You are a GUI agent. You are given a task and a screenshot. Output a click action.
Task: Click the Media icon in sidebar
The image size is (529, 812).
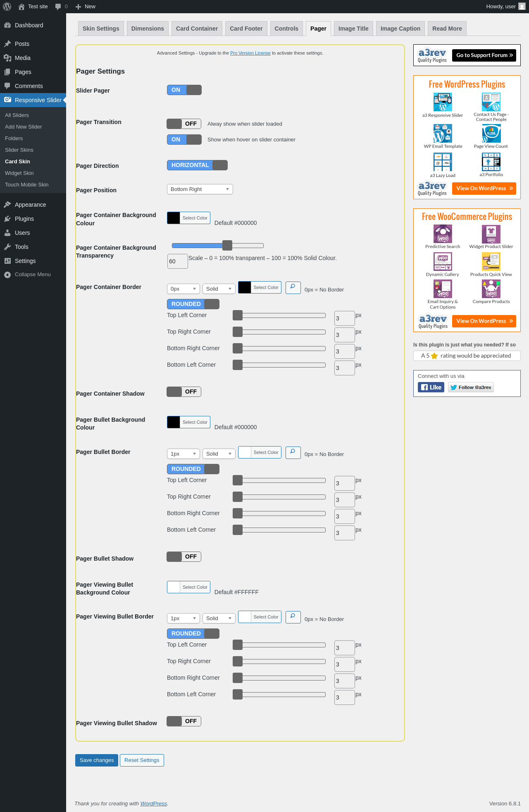7,58
